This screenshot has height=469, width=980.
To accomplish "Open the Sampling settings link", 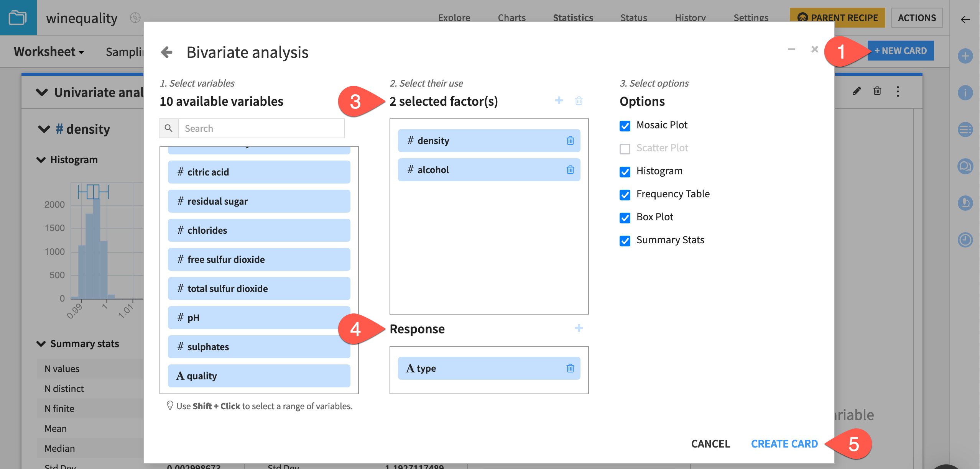I will (x=125, y=51).
